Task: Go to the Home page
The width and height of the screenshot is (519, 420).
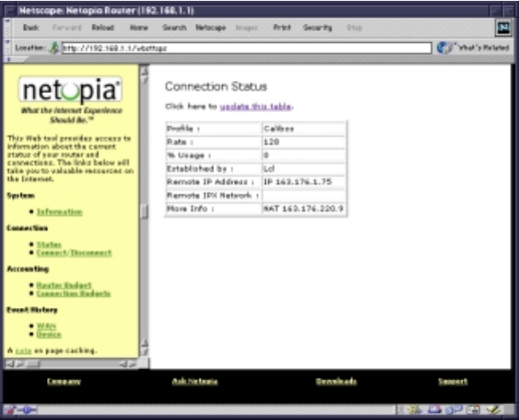Action: (139, 28)
